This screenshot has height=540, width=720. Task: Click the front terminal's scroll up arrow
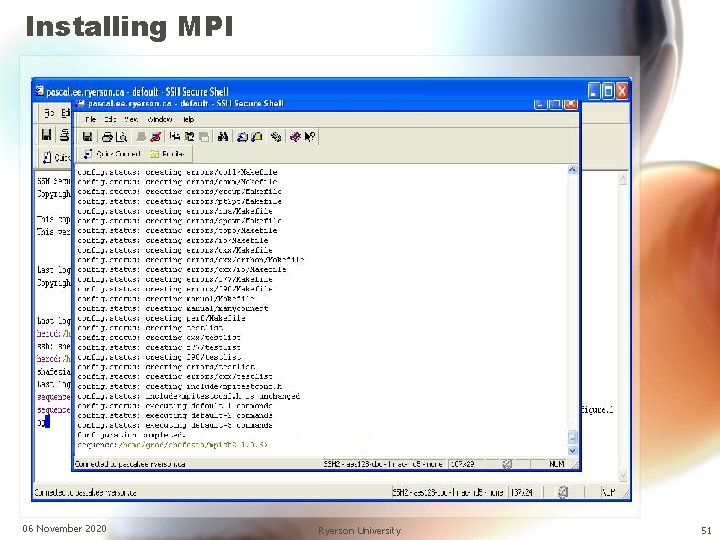click(572, 170)
